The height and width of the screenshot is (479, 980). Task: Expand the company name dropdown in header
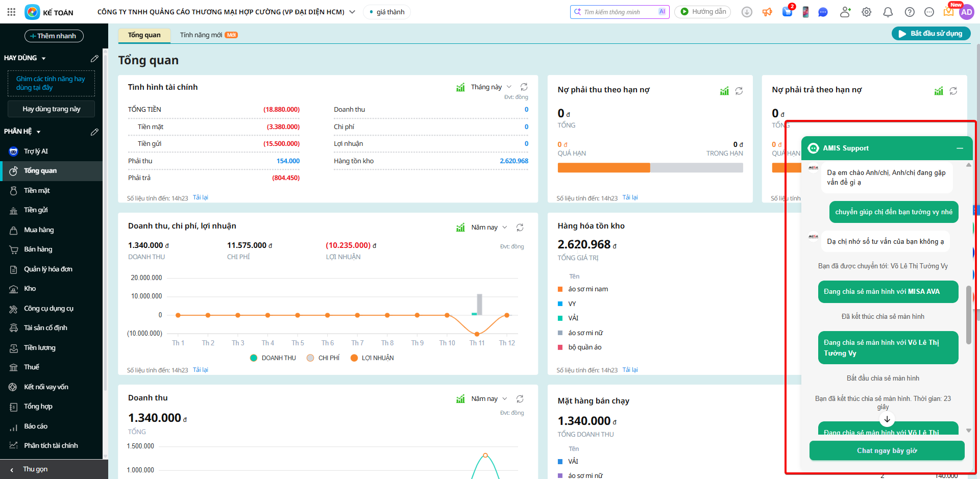tap(352, 12)
